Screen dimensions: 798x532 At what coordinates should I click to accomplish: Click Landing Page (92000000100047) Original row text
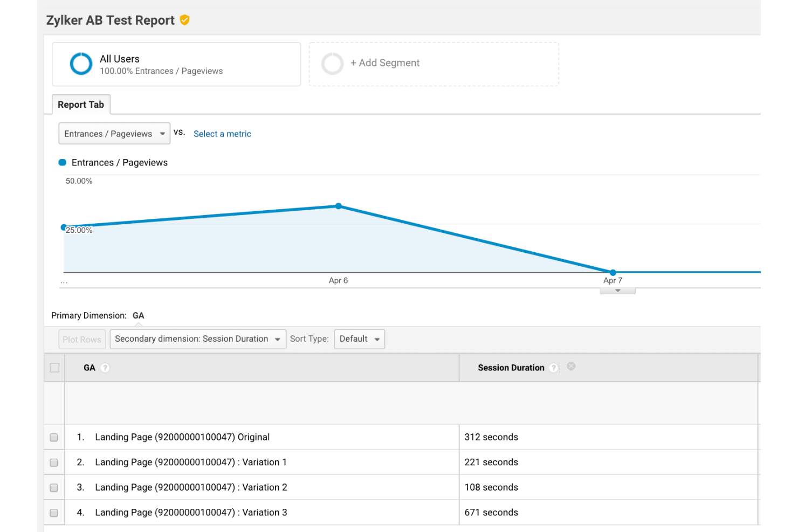182,437
